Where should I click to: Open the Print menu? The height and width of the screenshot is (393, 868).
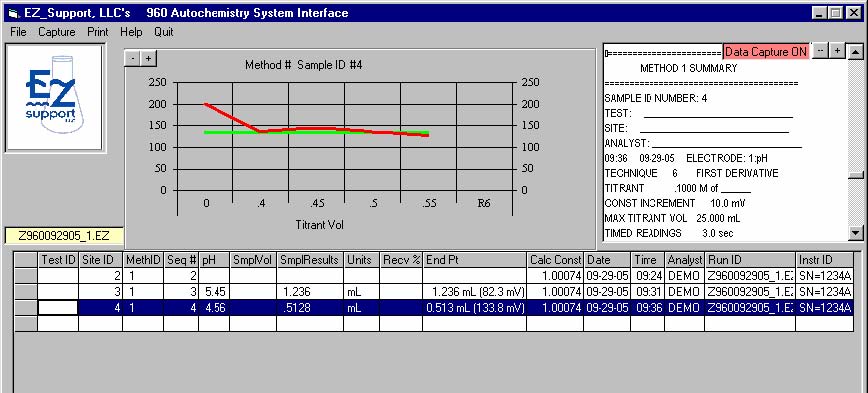tap(98, 32)
